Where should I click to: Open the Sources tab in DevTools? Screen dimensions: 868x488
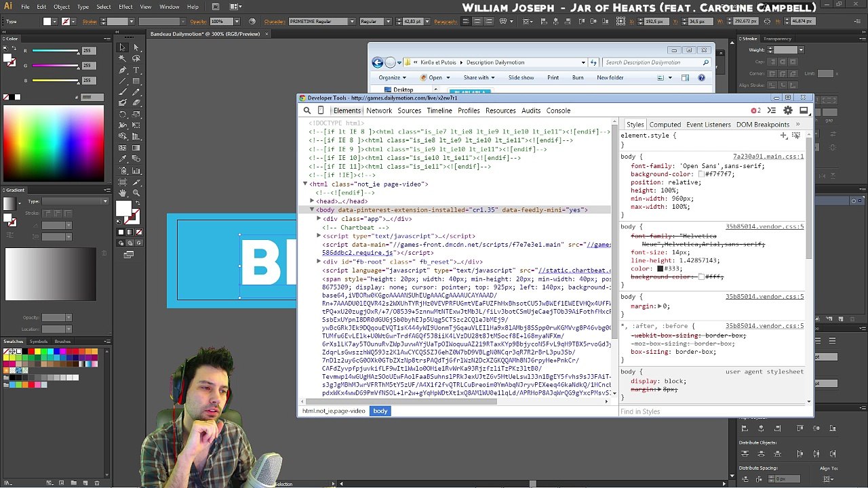[409, 110]
